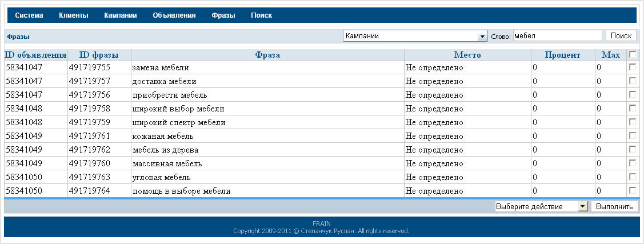Expand the Кампании search scope dropdown
Viewport: 644px width, 244px height.
[x=415, y=36]
